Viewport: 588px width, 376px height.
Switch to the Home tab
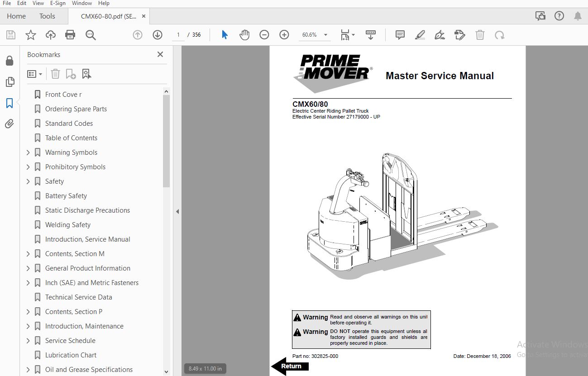16,16
